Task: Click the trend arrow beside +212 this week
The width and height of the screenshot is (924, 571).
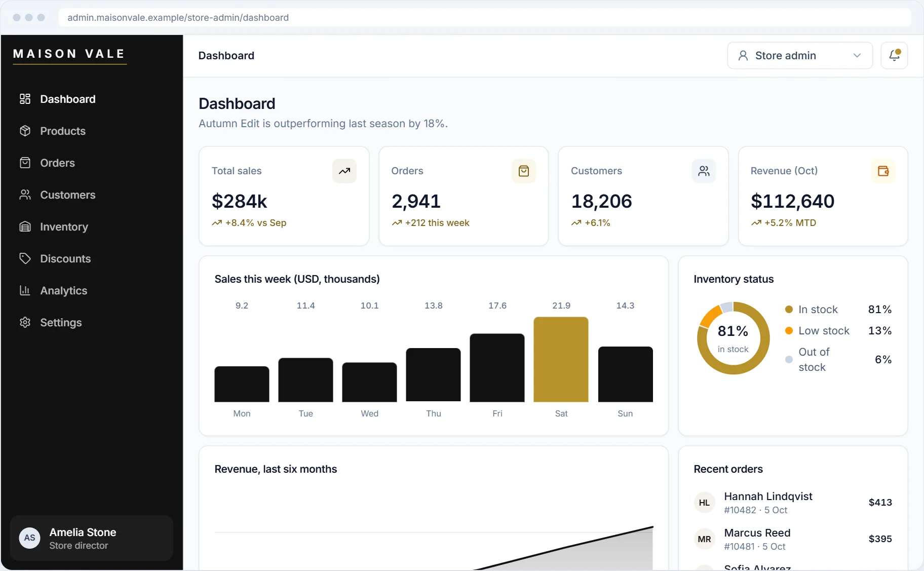Action: pyautogui.click(x=397, y=223)
